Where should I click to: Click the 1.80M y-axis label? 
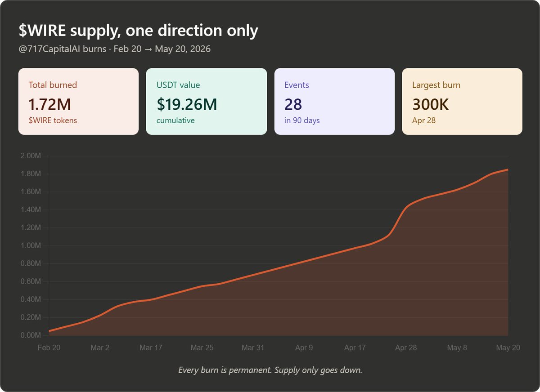[x=31, y=174]
